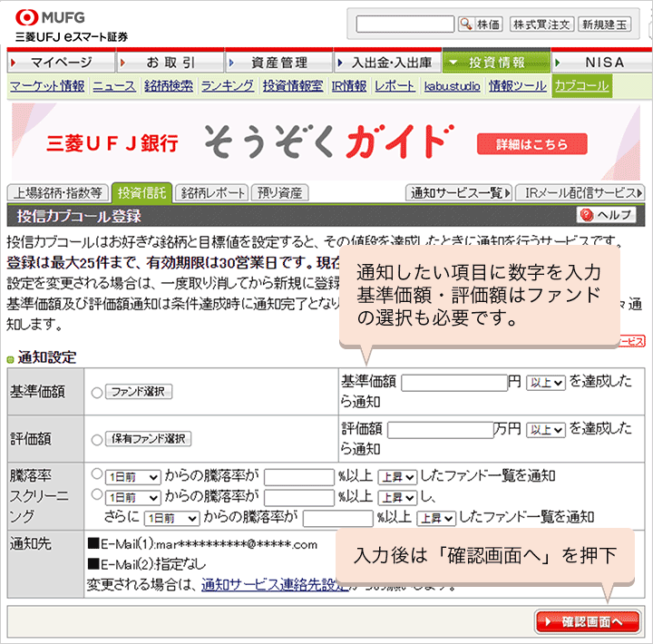Select the 基準価額 radio button
The height and width of the screenshot is (644, 653).
click(x=97, y=393)
